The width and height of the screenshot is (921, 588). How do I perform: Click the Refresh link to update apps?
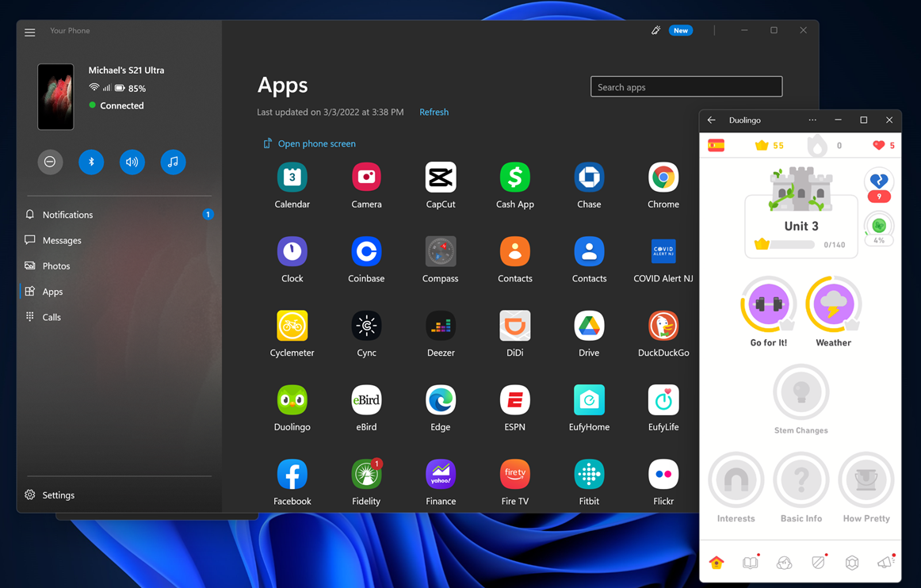tap(434, 112)
